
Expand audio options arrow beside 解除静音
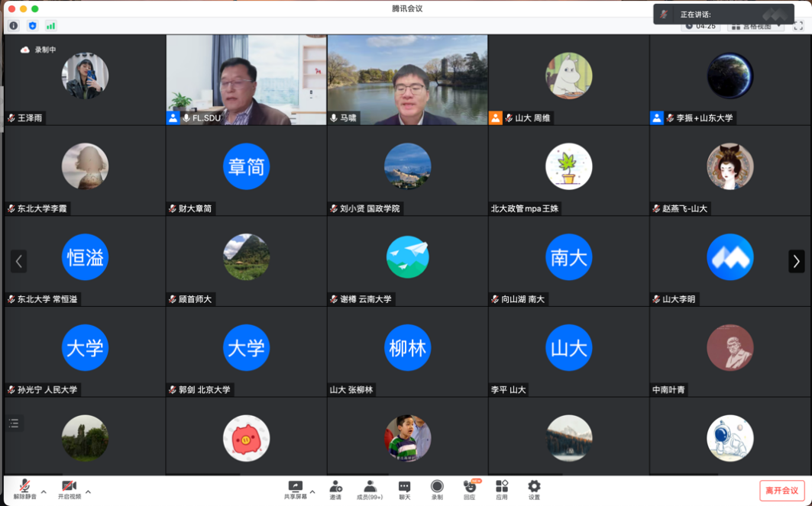coord(44,492)
